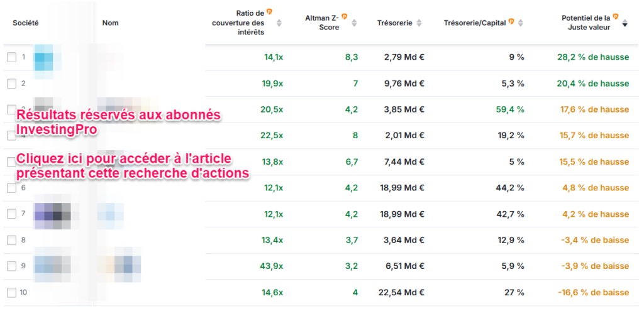Click the Société column header

26,23
